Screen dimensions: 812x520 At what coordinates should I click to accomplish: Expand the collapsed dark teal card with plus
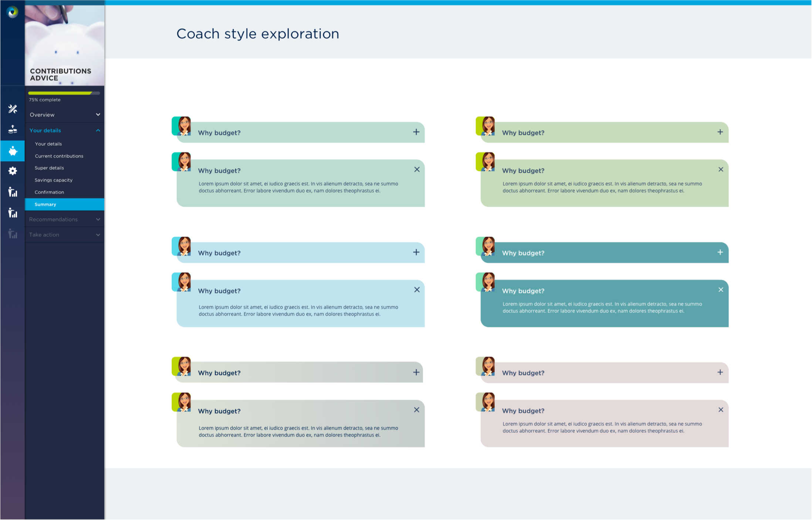click(x=720, y=252)
